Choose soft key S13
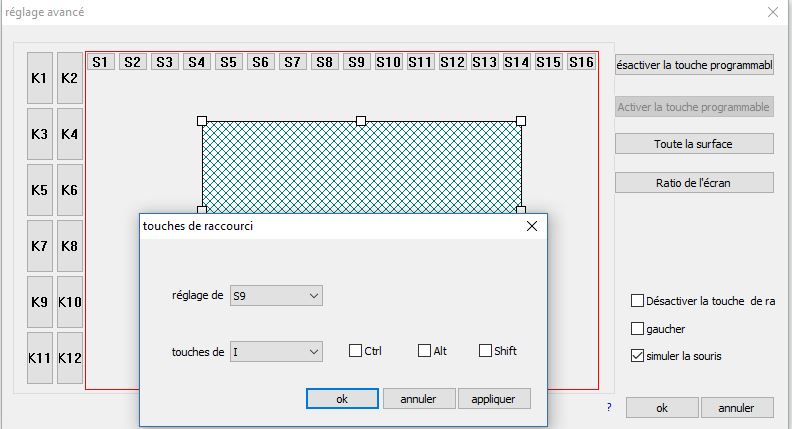The width and height of the screenshot is (792, 429). (485, 62)
